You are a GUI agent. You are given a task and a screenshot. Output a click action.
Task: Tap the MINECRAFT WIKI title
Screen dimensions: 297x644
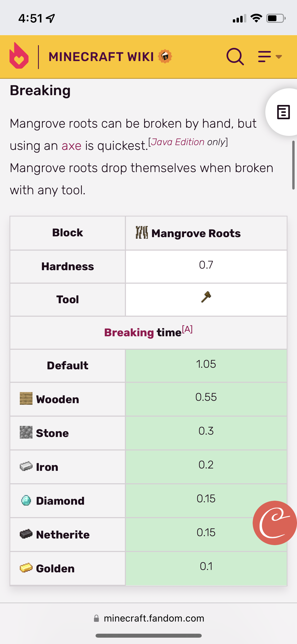pos(101,57)
